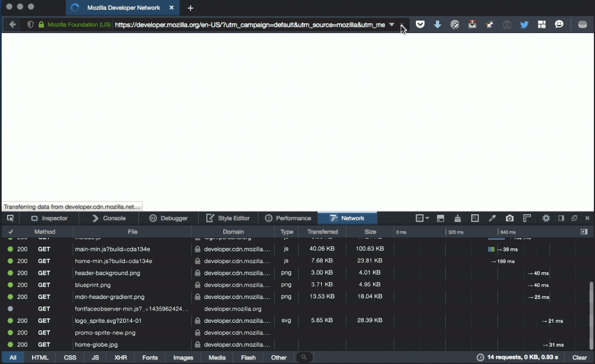Screen dimensions: 595x364
Task: Open devtools settings gear
Action: [546, 218]
